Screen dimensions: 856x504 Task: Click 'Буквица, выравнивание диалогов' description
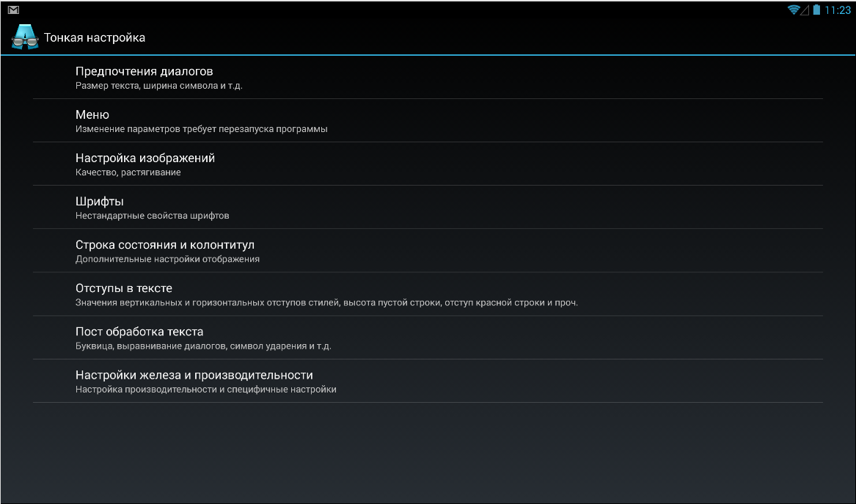point(208,346)
